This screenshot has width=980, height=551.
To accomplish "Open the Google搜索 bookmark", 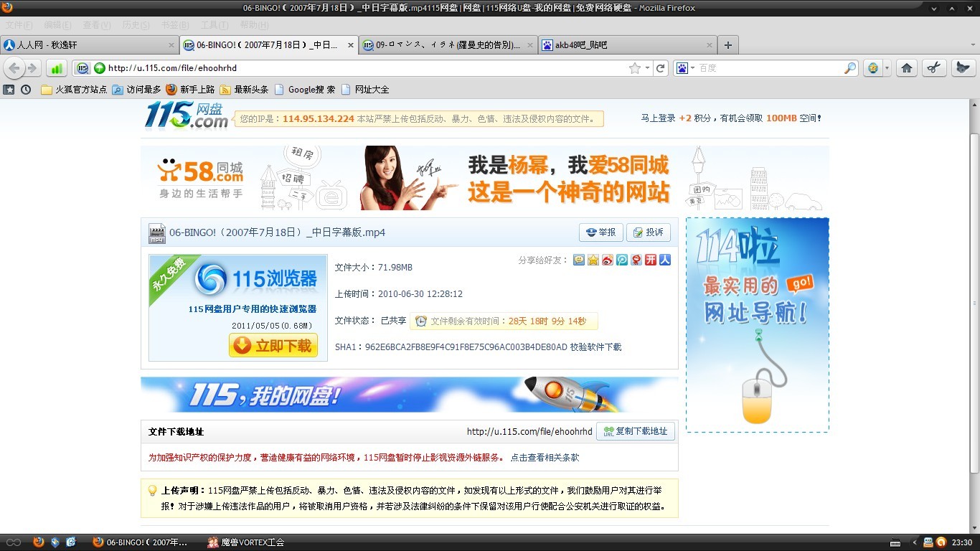I will pyautogui.click(x=305, y=90).
